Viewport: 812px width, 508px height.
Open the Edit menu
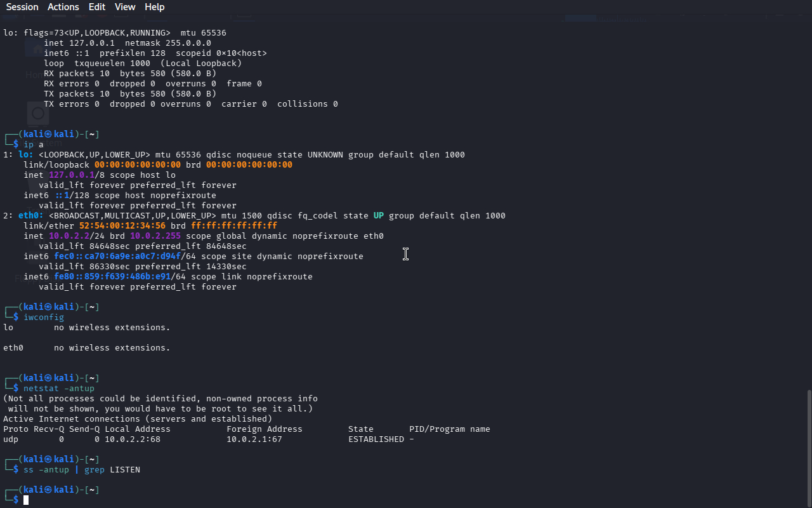97,7
